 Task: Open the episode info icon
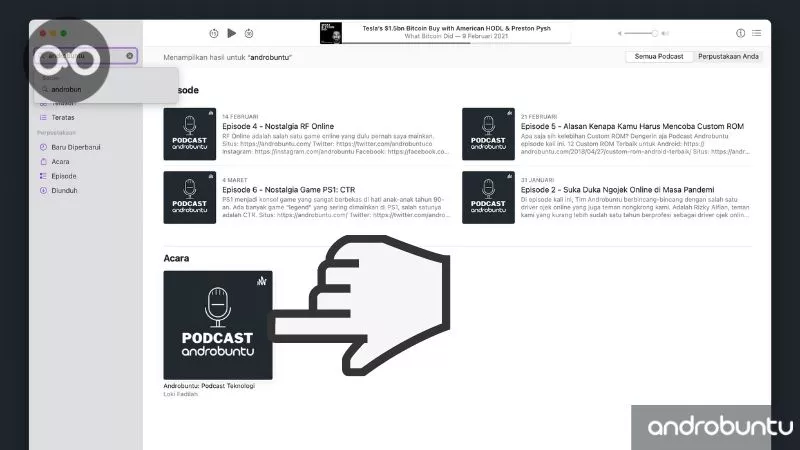(x=740, y=33)
